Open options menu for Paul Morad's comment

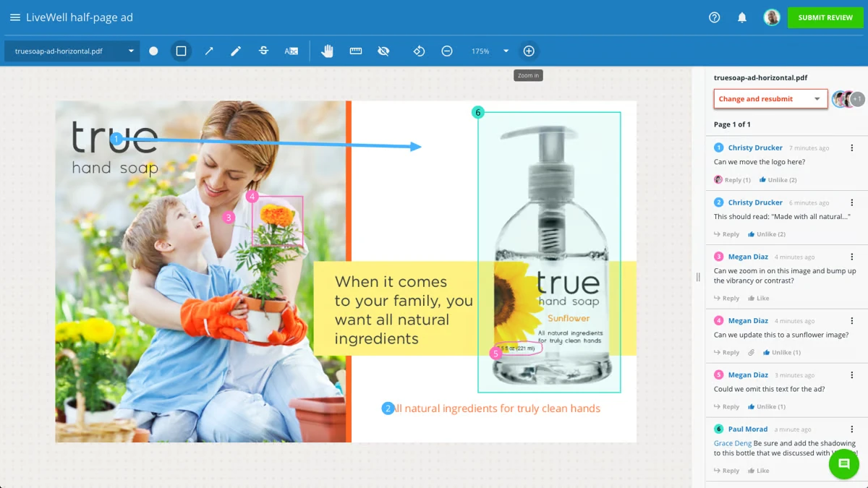pyautogui.click(x=852, y=429)
